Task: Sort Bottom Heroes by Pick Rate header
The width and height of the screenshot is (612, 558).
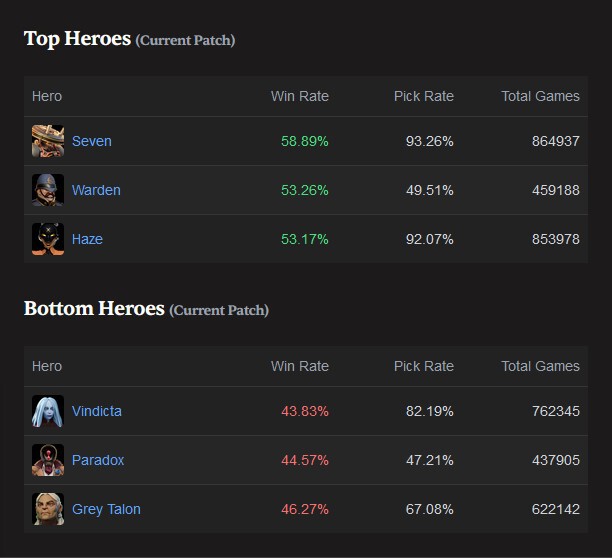Action: (423, 366)
